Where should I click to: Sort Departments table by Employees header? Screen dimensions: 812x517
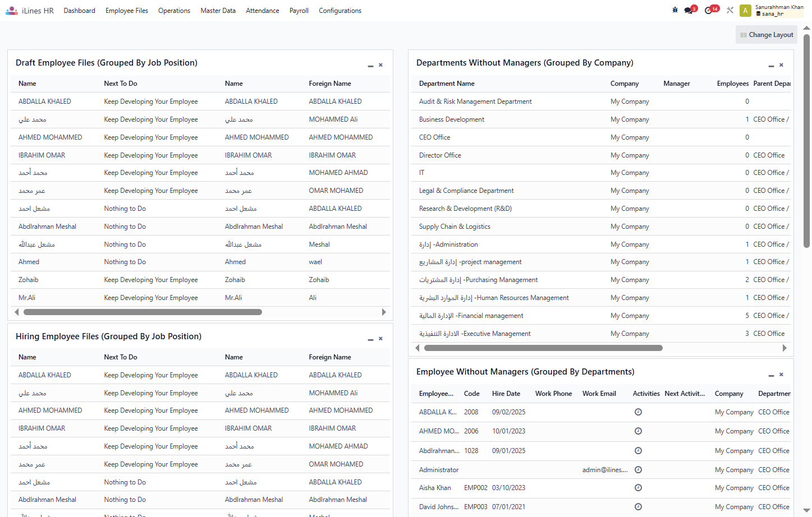(x=733, y=84)
